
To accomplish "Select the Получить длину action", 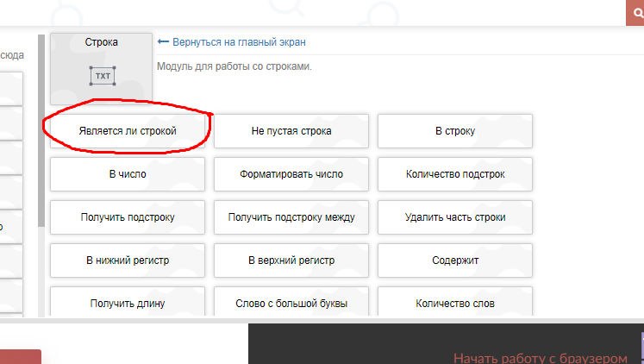I will click(128, 303).
